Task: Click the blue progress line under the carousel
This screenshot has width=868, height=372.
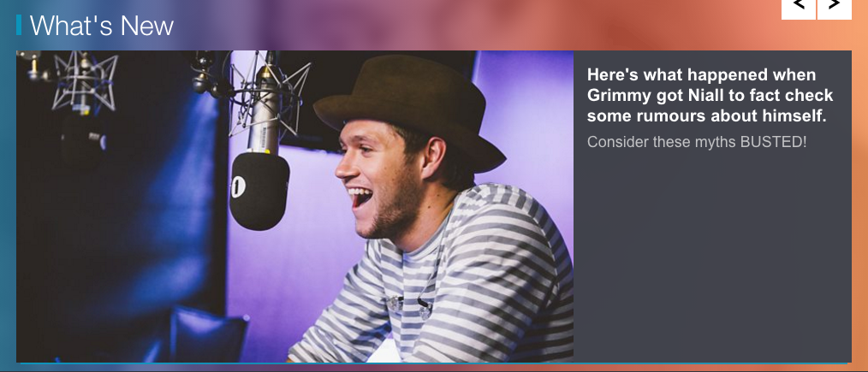Action: coord(434,363)
